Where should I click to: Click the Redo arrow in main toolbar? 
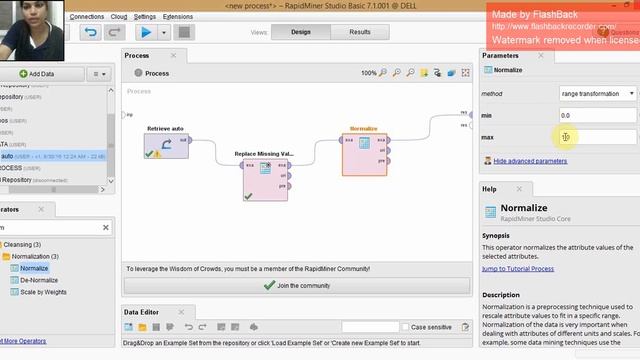pyautogui.click(x=114, y=32)
